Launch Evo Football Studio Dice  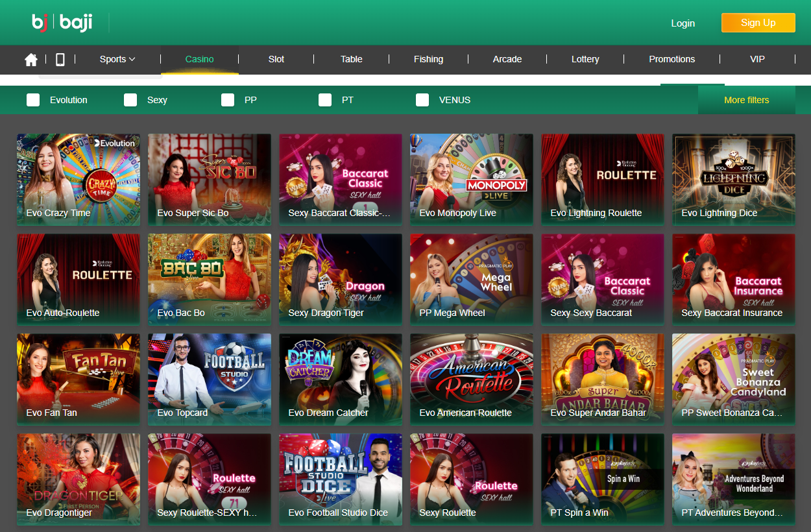341,479
